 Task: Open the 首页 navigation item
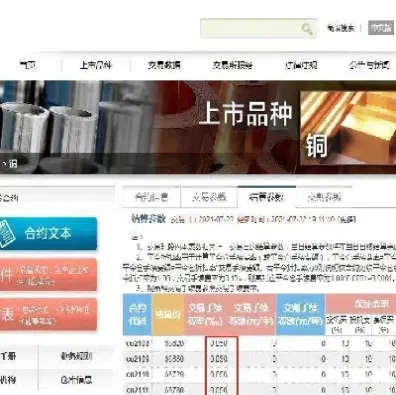(x=28, y=65)
